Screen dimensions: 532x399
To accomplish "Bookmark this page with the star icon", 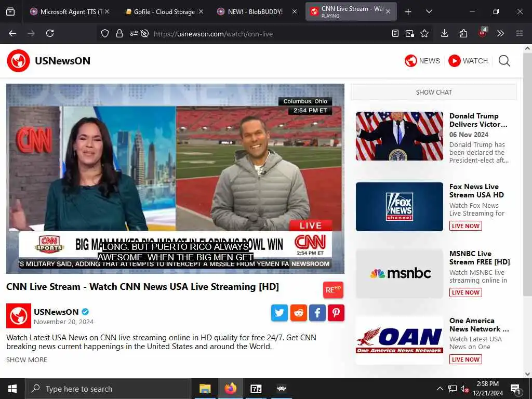I will pyautogui.click(x=424, y=33).
